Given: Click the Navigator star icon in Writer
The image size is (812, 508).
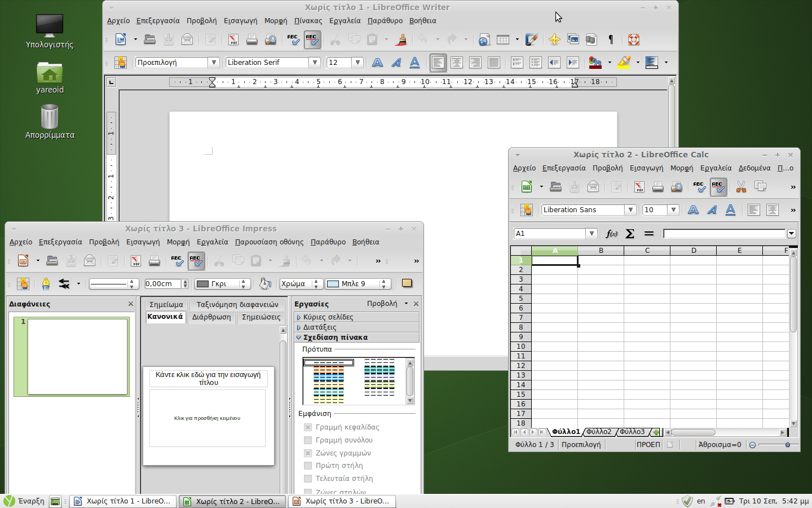Looking at the screenshot, I should [x=554, y=40].
